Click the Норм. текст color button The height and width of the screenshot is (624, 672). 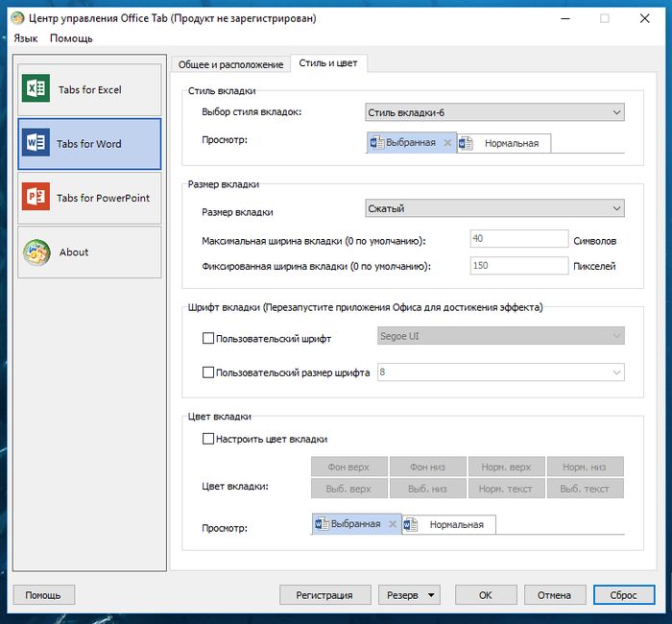click(507, 488)
